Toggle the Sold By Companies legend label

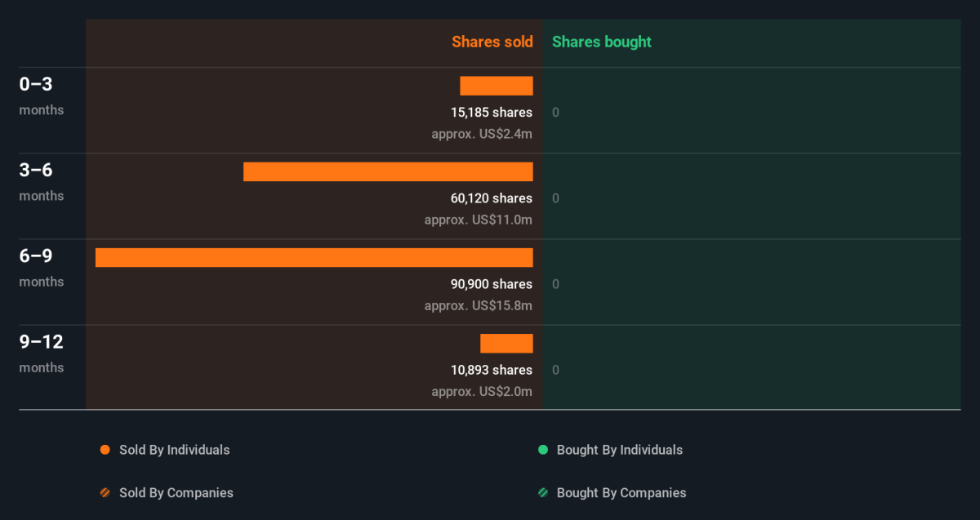click(176, 493)
